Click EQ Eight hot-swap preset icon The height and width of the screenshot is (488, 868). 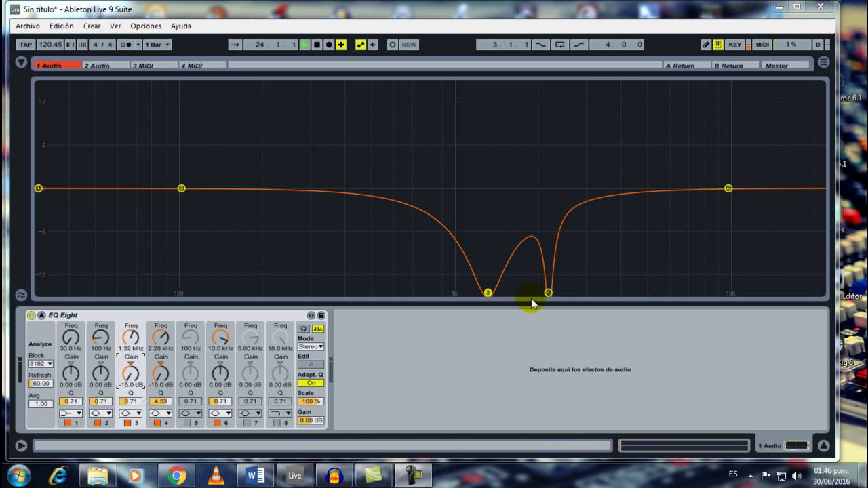311,315
